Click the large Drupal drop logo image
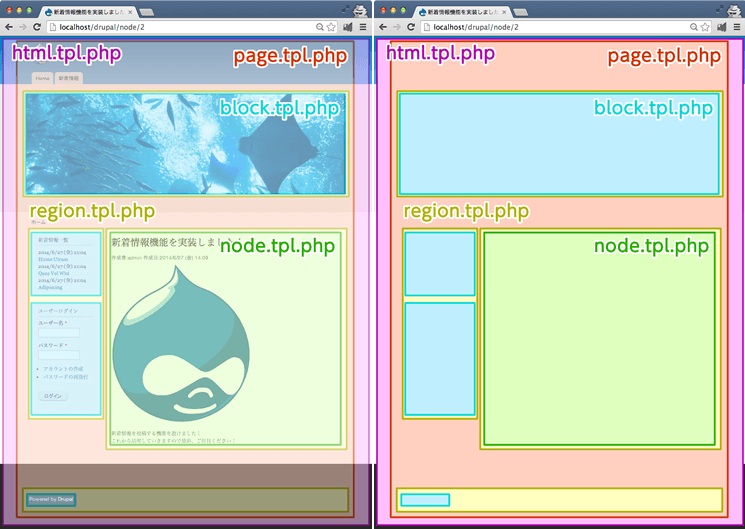The height and width of the screenshot is (529, 745). (x=181, y=343)
